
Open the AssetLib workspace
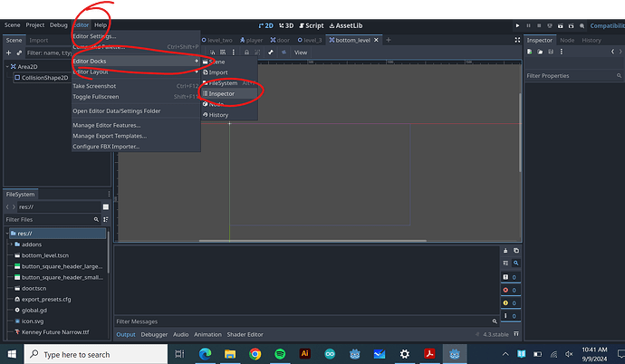coord(346,25)
